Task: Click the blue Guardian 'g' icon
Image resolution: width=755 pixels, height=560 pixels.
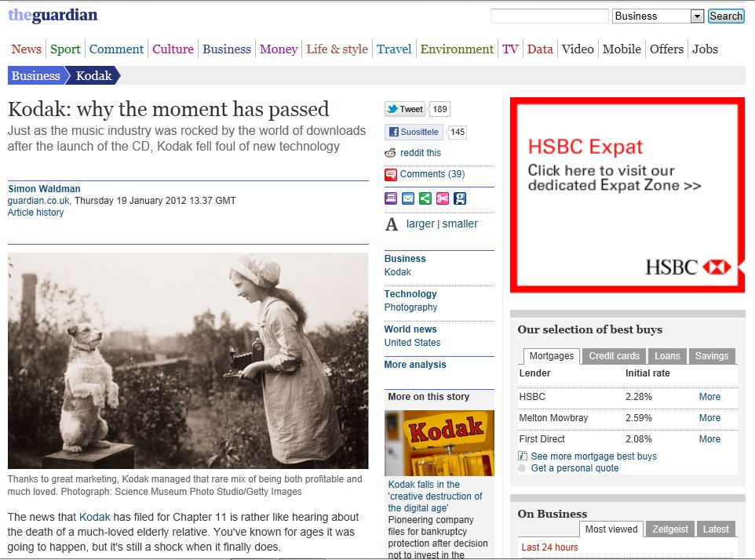Action: [460, 198]
